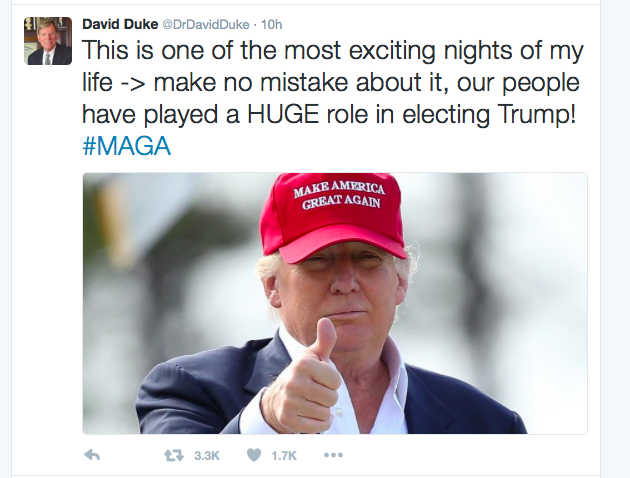Open the #MAGA hashtag
Image resolution: width=630 pixels, height=478 pixels.
[127, 145]
